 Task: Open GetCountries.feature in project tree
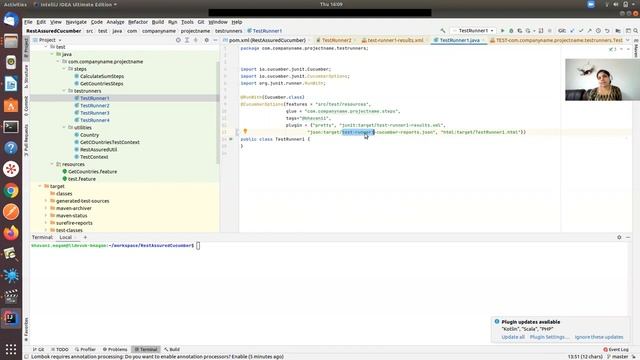click(x=93, y=172)
